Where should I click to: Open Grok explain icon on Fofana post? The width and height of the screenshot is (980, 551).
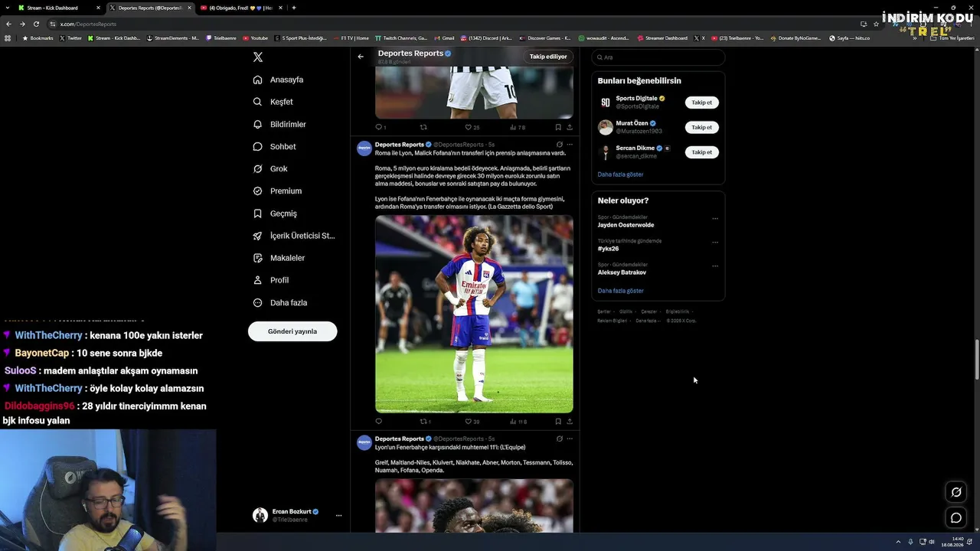pos(560,145)
